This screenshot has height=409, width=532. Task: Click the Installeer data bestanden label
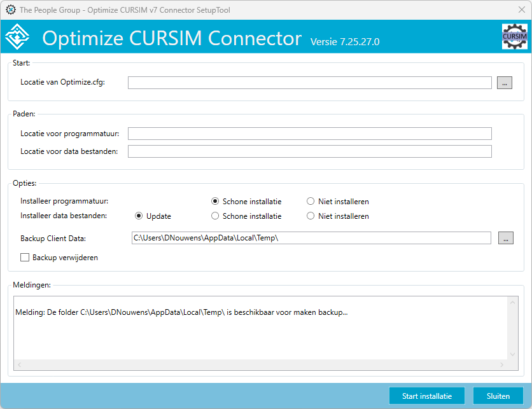coord(64,216)
